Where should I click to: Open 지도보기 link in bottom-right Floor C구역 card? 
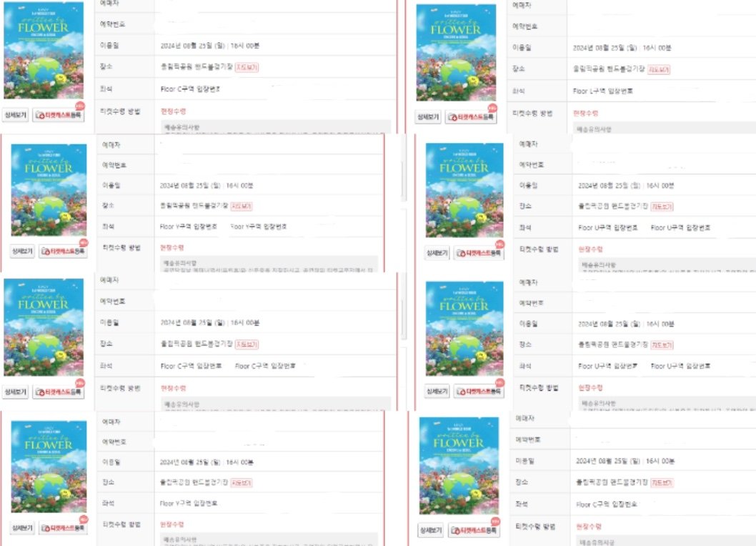coord(662,483)
